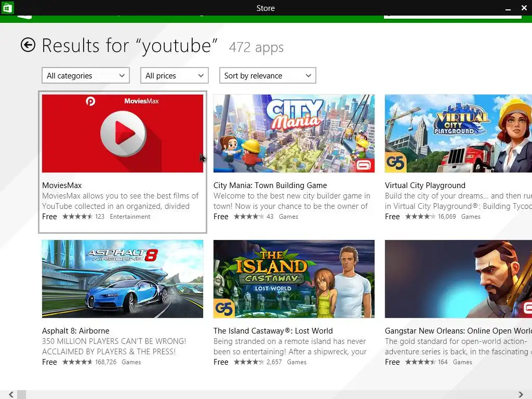Screen dimensions: 532x399
Task: Click The Island Castaway: Lost World title
Action: [273, 331]
